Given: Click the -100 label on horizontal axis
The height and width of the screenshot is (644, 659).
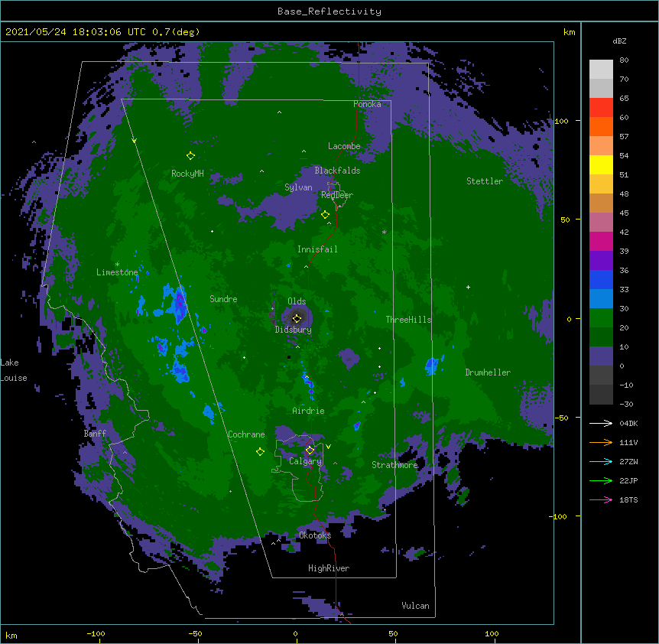Looking at the screenshot, I should pyautogui.click(x=96, y=633).
